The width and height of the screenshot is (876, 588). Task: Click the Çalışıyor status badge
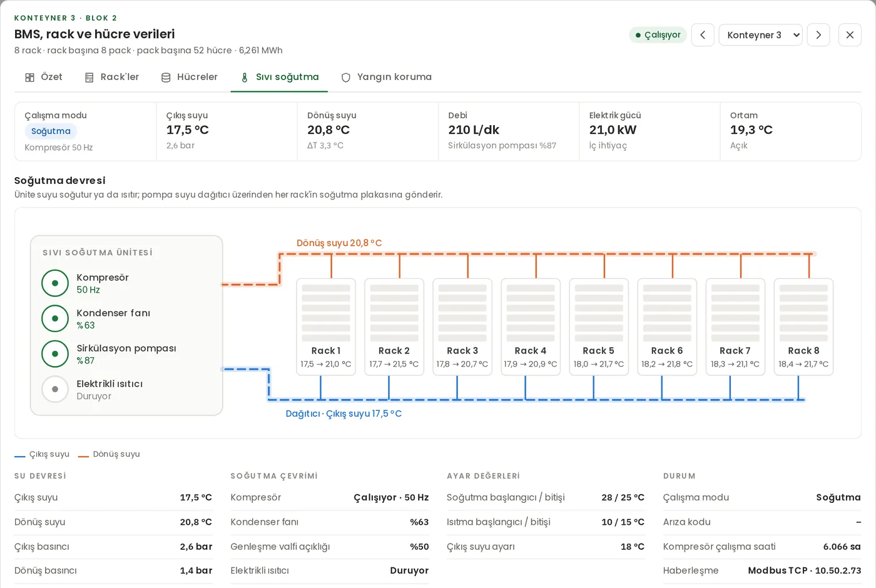[658, 35]
